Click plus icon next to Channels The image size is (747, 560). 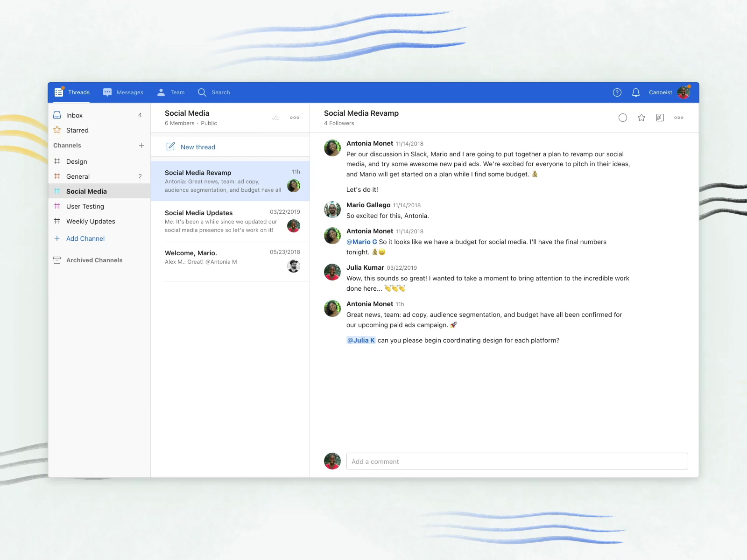pyautogui.click(x=141, y=145)
